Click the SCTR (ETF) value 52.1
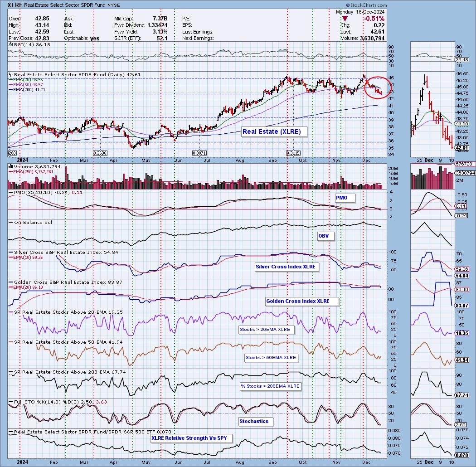Viewport: 476px width, 467px height. (162, 38)
